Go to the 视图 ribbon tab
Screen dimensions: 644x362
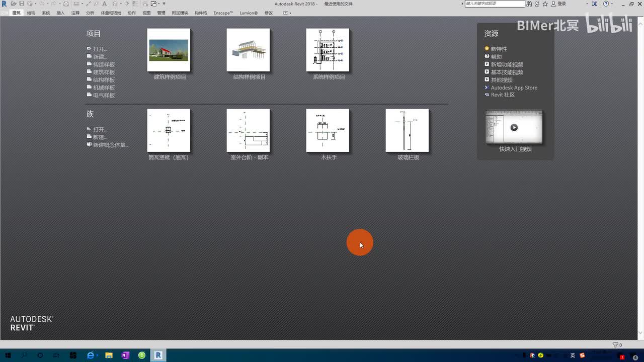[146, 13]
